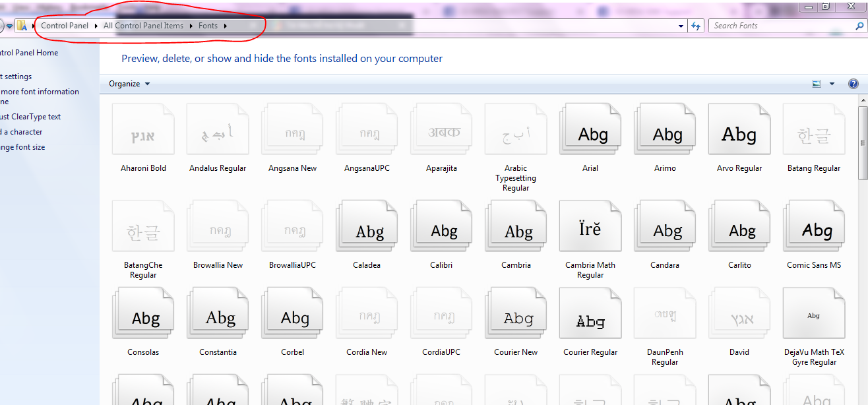
Task: Open the Help question mark icon
Action: point(853,84)
